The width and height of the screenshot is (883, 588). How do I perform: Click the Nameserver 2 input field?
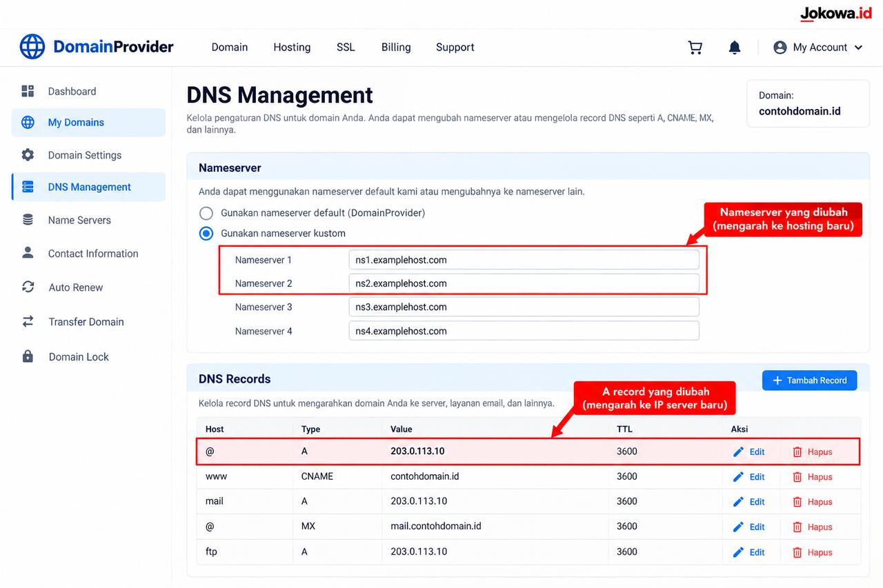point(524,283)
